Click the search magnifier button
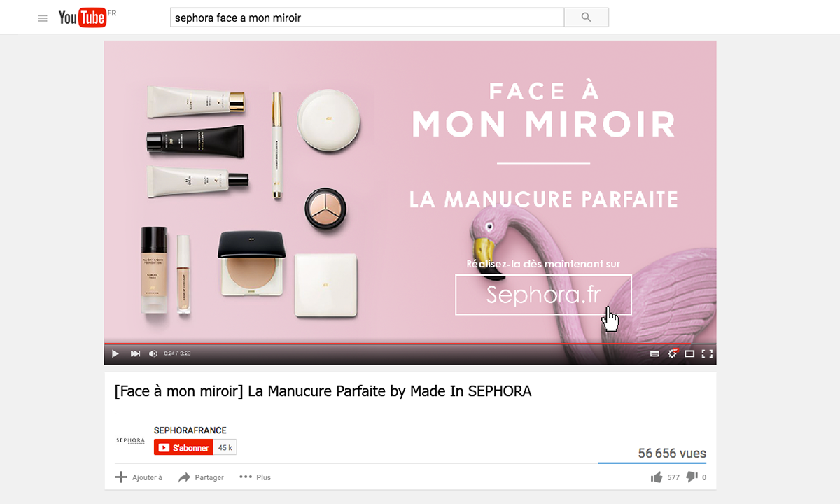Viewport: 840px width, 504px height. (586, 17)
